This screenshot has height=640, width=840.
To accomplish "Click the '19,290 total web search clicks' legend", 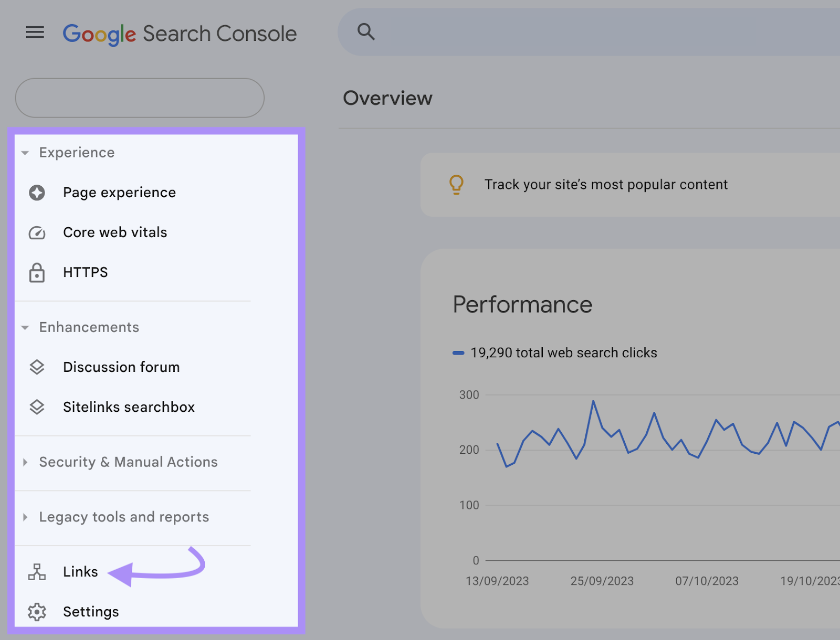I will (563, 353).
